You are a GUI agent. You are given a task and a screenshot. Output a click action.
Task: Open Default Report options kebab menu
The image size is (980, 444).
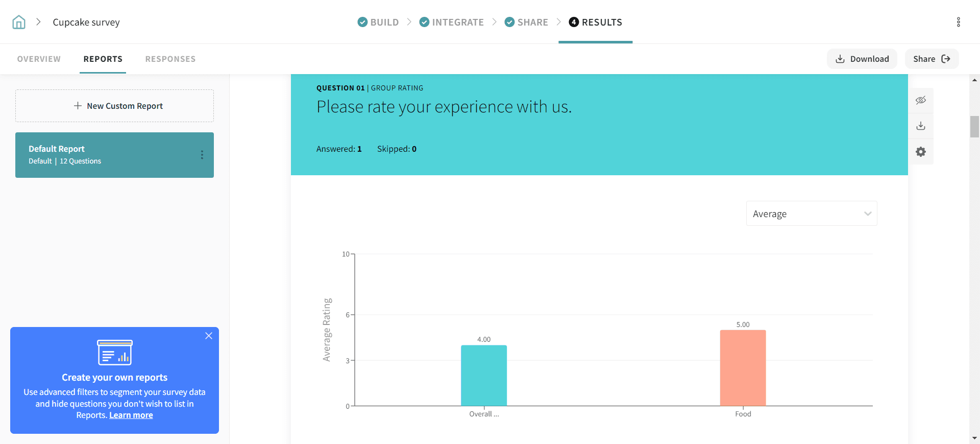(202, 155)
